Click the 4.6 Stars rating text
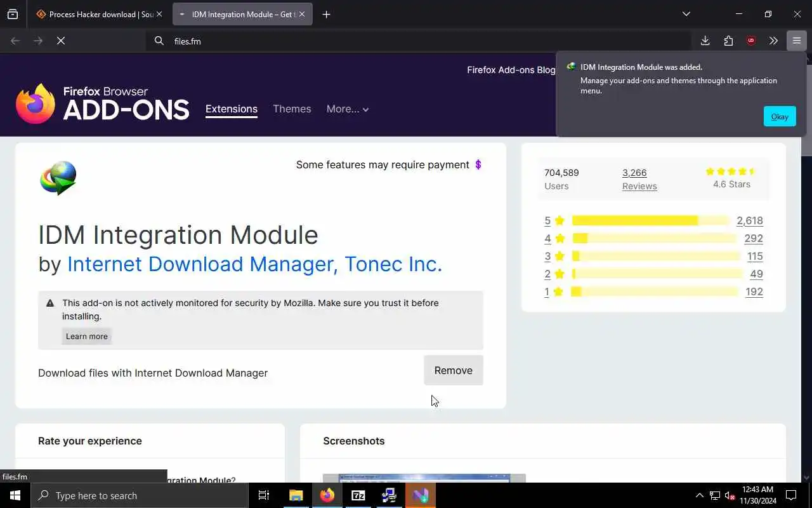 [x=731, y=184]
